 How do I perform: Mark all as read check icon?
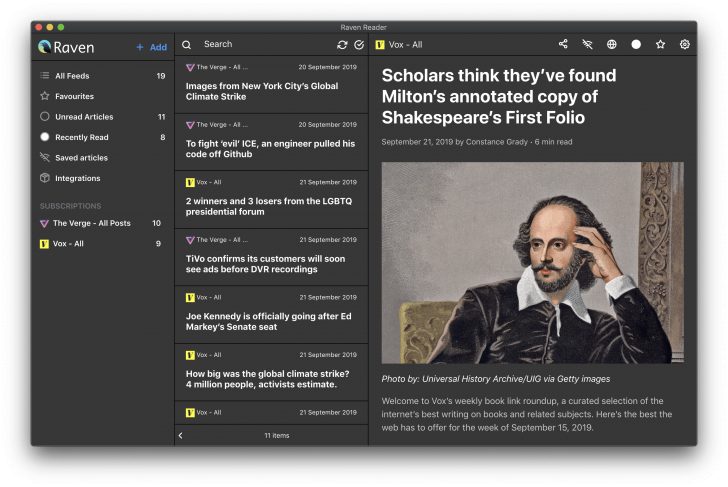pos(359,45)
